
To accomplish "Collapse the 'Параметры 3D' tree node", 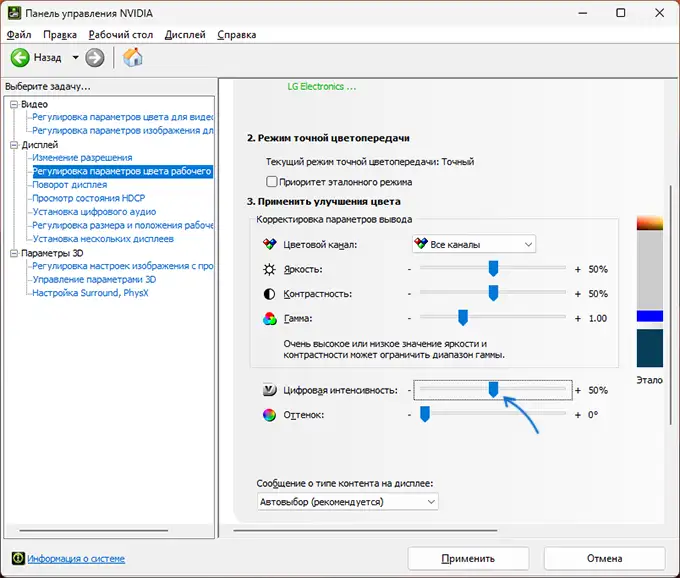I will point(14,253).
